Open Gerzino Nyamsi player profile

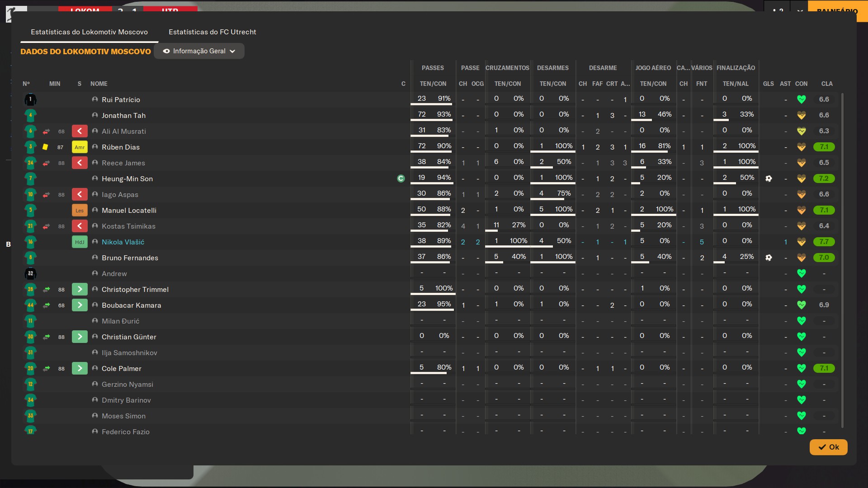click(x=127, y=385)
